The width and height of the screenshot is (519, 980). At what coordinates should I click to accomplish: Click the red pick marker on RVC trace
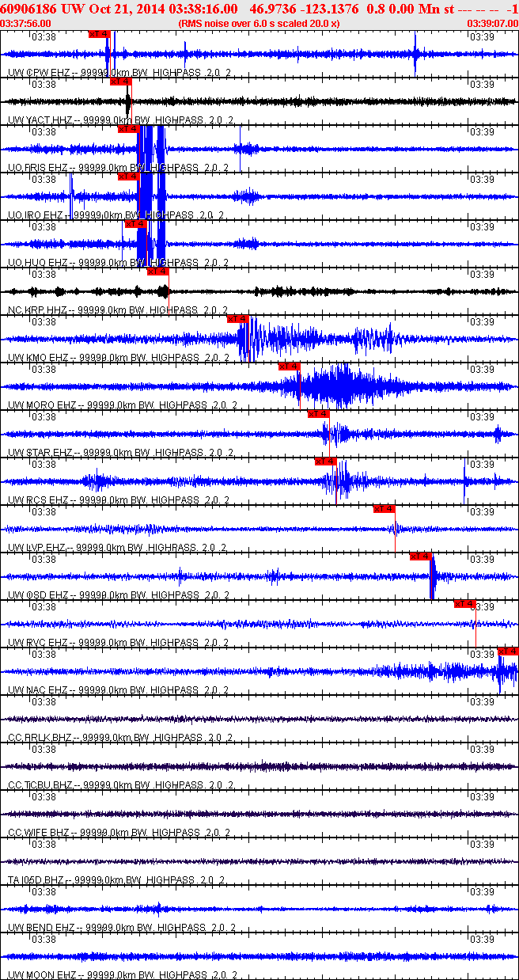(464, 604)
